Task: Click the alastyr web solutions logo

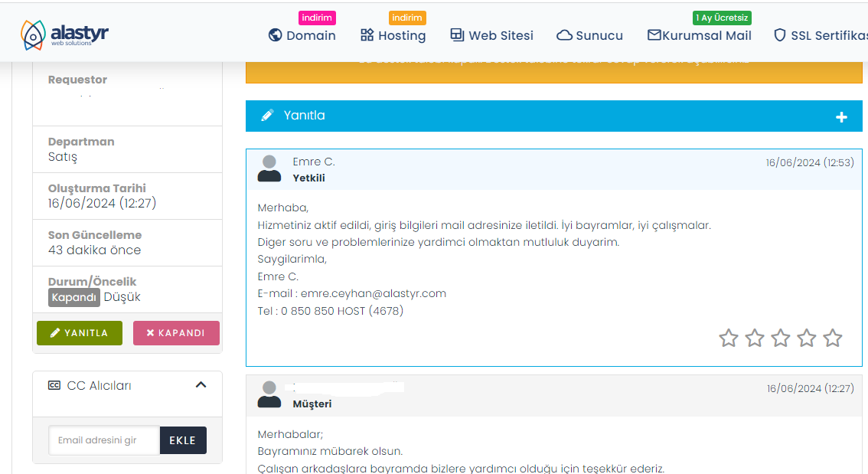Action: 64,35
